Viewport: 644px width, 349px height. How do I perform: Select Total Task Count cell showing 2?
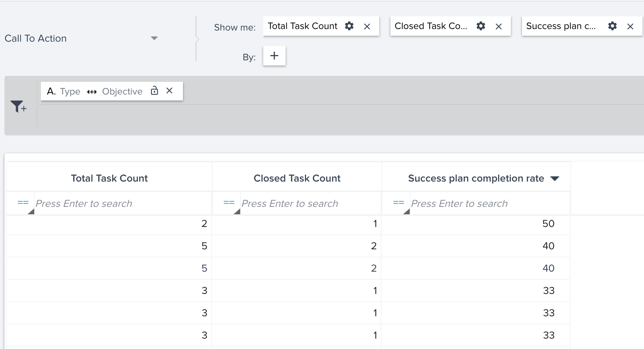(x=109, y=224)
